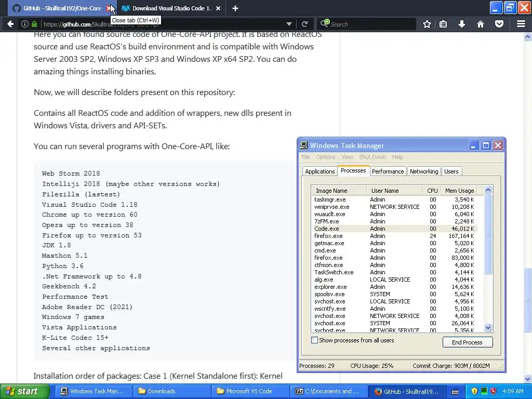Switch to the Networking tab
The width and height of the screenshot is (532, 399).
[424, 171]
